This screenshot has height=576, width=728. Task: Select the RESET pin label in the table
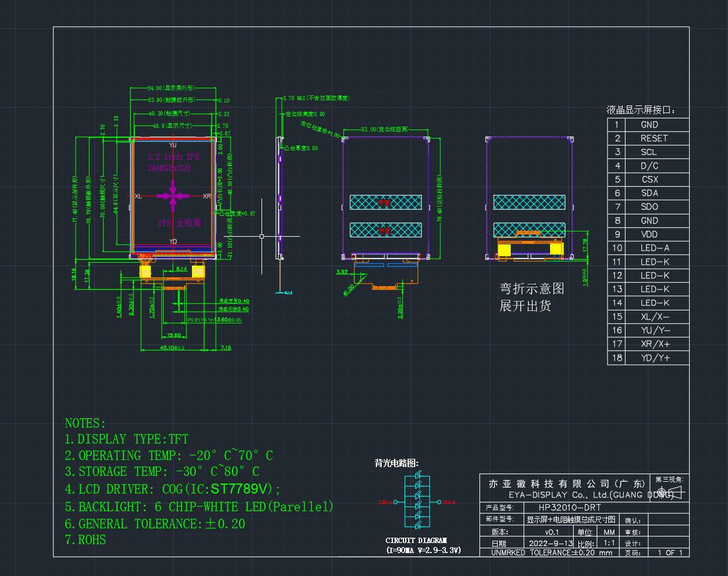654,138
